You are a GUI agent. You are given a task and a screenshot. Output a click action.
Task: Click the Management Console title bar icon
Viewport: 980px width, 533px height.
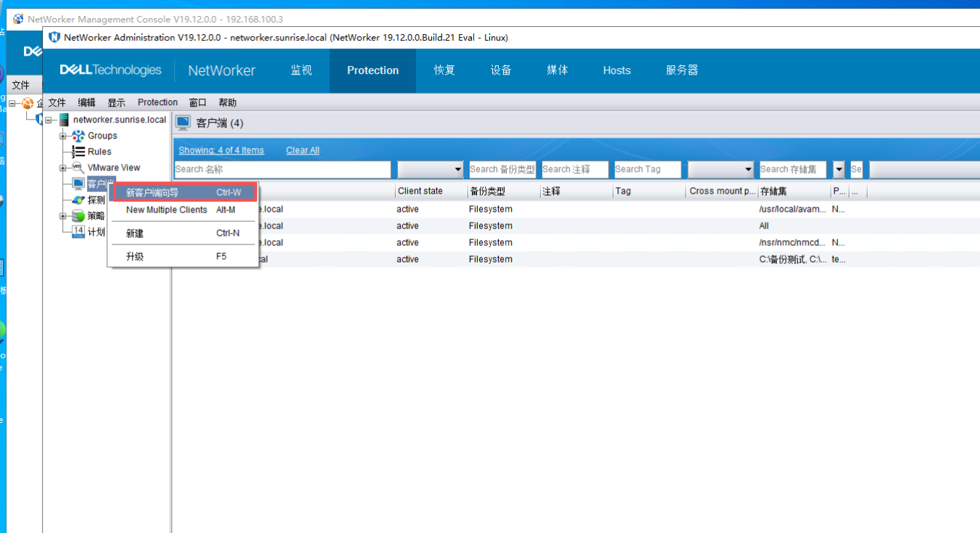(x=18, y=19)
